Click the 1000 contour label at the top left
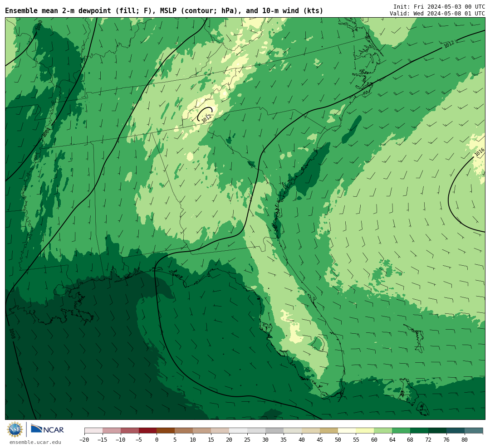 [39, 25]
